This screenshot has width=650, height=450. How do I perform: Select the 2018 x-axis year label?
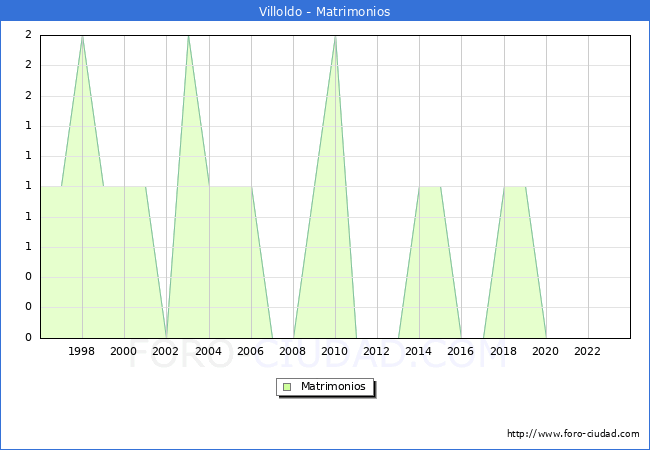point(504,351)
